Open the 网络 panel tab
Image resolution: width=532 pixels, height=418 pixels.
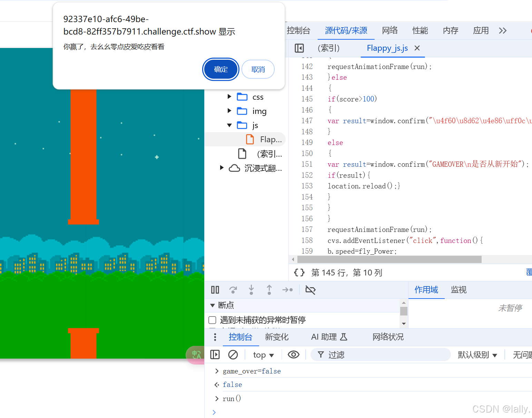click(x=390, y=30)
